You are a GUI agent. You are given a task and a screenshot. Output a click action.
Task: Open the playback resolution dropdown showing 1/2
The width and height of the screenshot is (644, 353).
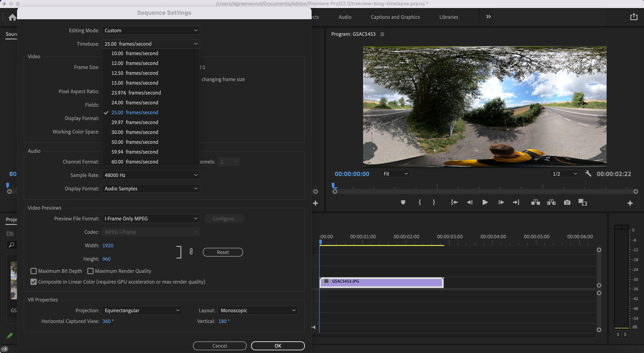pyautogui.click(x=564, y=173)
